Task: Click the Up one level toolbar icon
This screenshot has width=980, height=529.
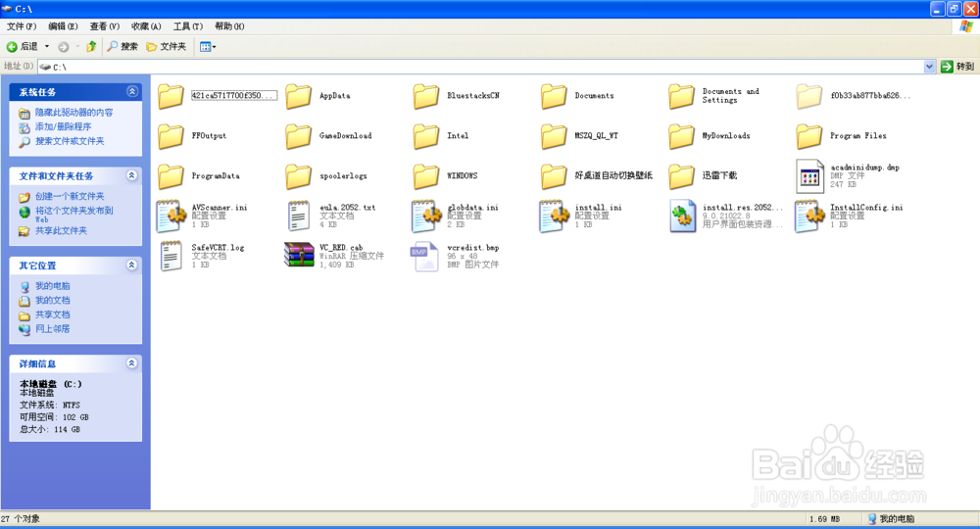Action: [x=91, y=47]
